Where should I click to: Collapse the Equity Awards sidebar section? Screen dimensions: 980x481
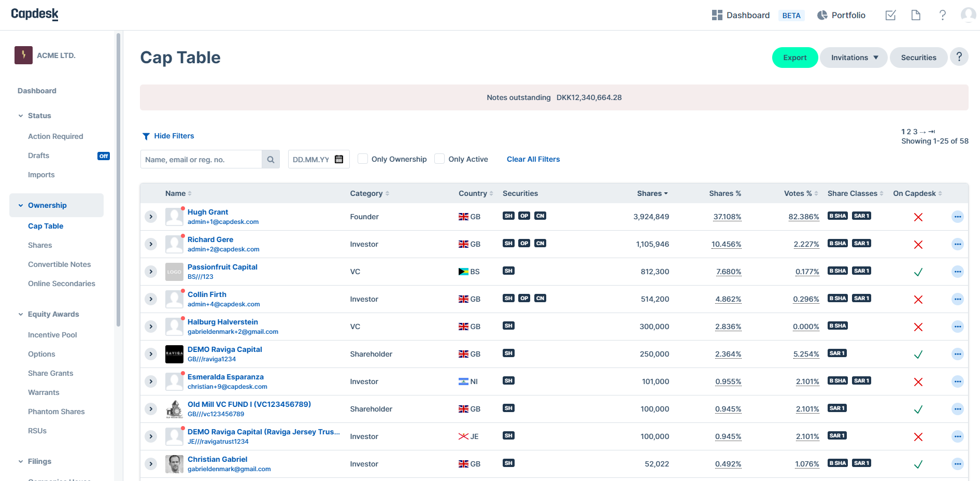pos(21,314)
